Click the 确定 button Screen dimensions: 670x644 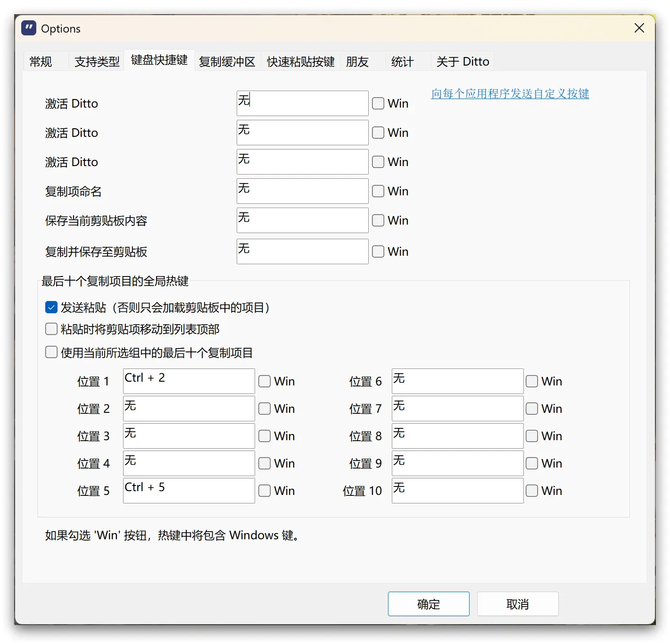point(428,604)
